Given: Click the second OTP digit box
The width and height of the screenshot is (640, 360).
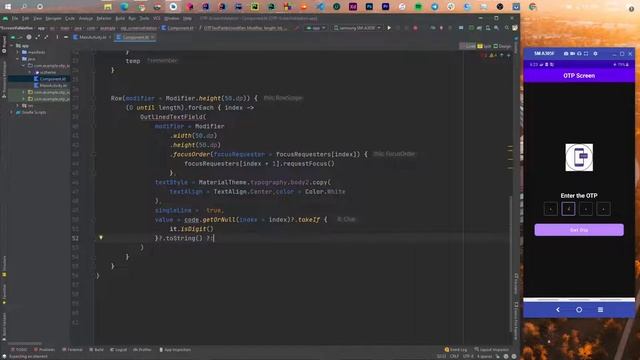Looking at the screenshot, I should pos(568,209).
